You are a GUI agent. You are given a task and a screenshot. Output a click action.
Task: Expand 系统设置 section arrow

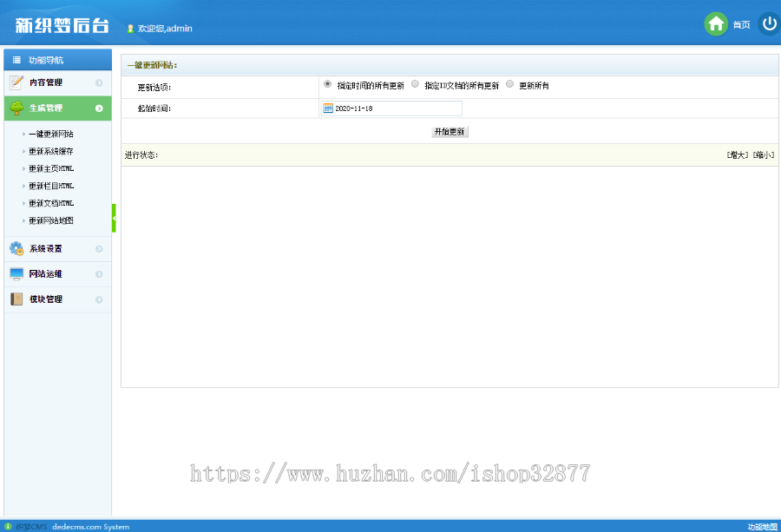99,248
